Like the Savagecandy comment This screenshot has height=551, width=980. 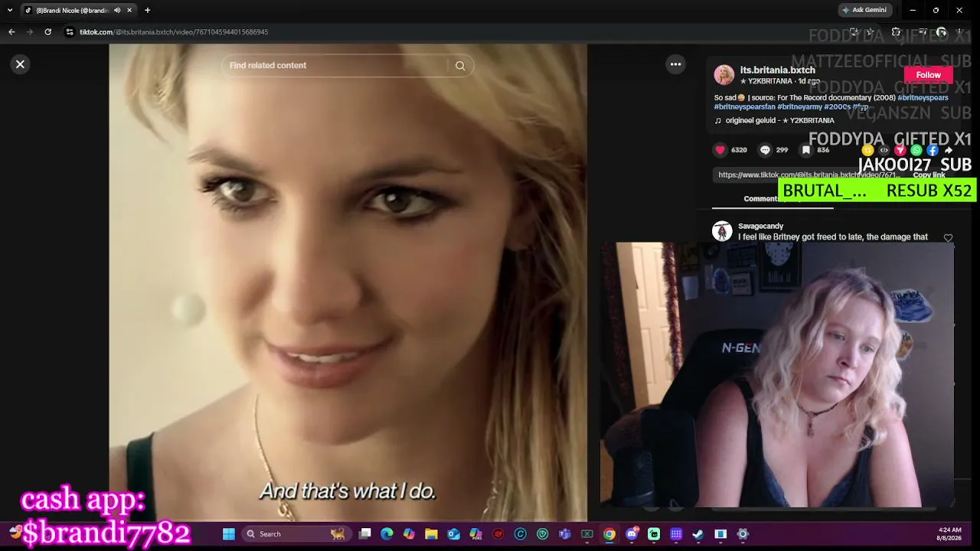pyautogui.click(x=948, y=238)
